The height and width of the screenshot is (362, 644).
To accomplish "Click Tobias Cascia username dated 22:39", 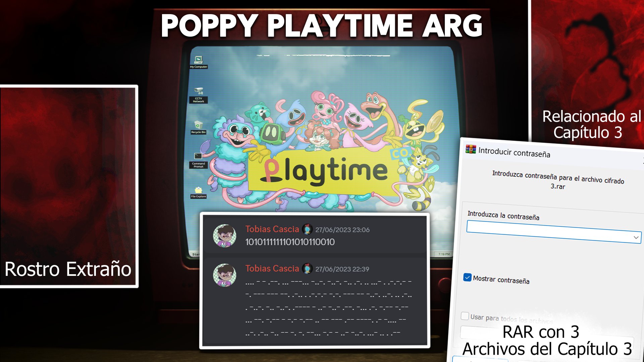I will (272, 268).
